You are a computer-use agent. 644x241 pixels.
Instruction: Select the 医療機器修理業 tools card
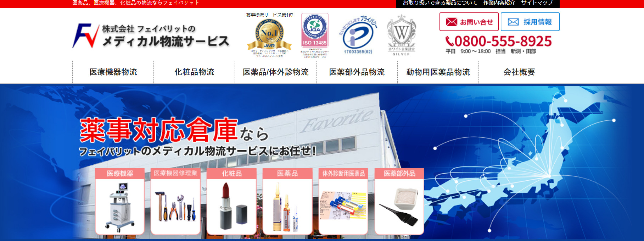(x=175, y=201)
